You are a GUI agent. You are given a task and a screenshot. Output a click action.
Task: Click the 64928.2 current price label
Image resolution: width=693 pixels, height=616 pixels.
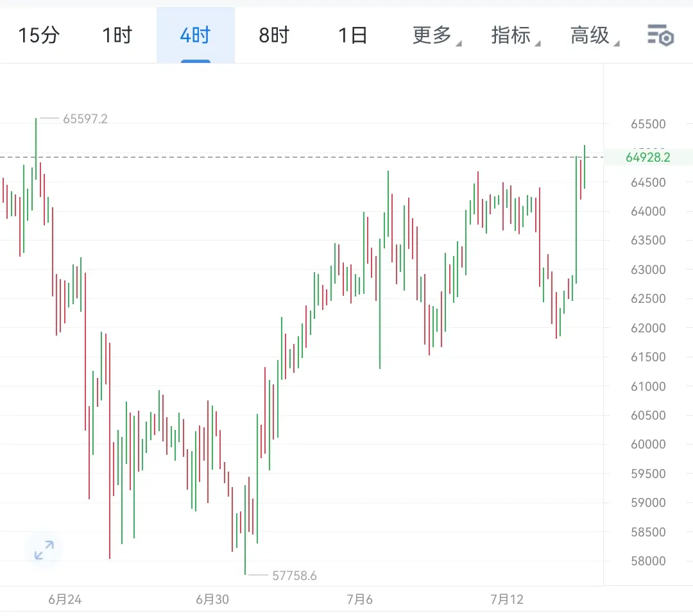[648, 157]
